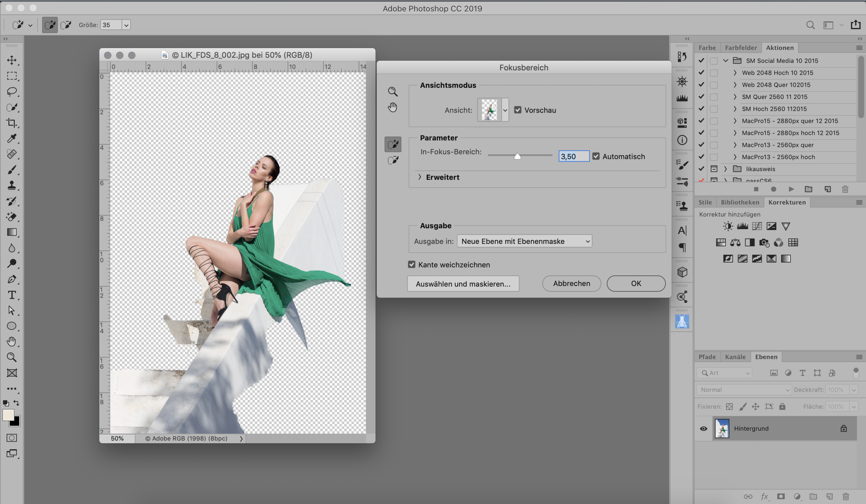
Task: Expand the likausweis action folder
Action: (x=725, y=169)
